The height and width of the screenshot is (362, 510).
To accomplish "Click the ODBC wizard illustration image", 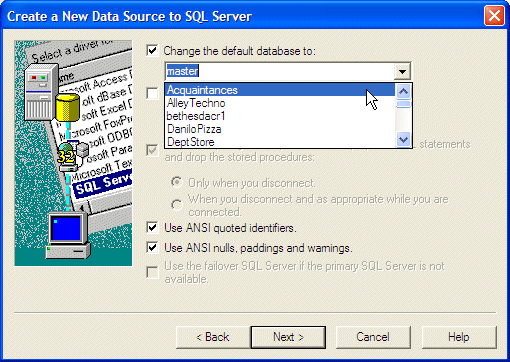I will tap(73, 153).
